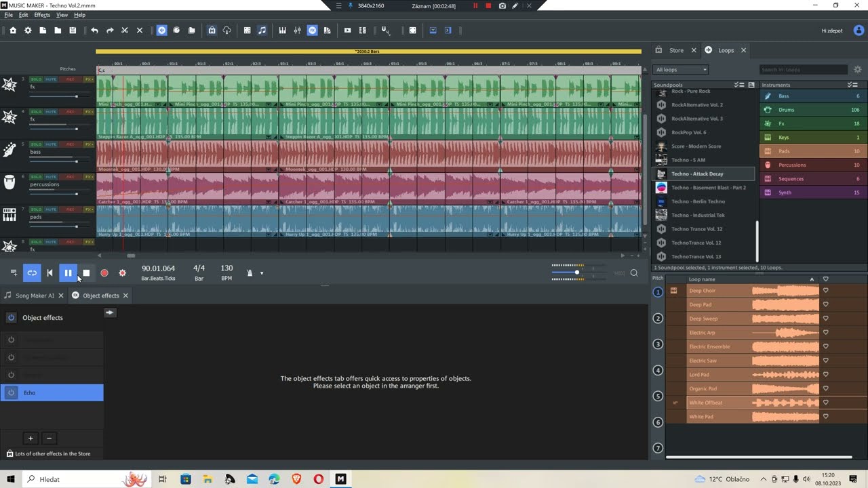Save the project with the floppy disk icon
868x488 pixels.
pos(73,30)
